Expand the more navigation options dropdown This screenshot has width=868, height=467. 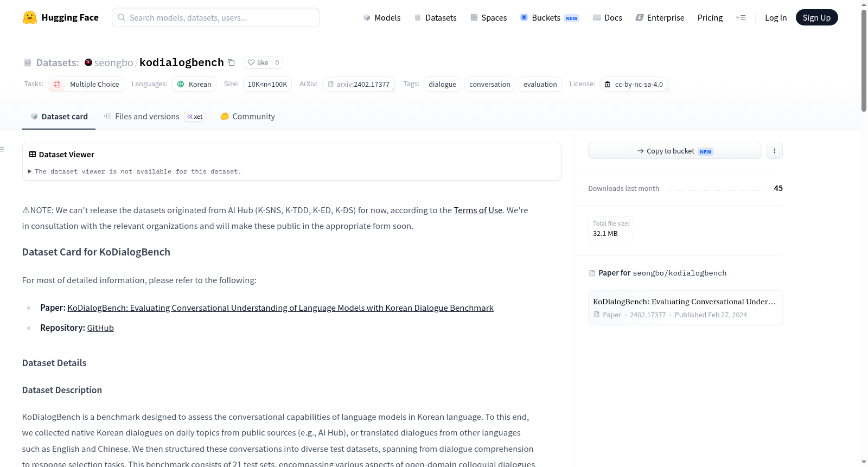(x=741, y=17)
